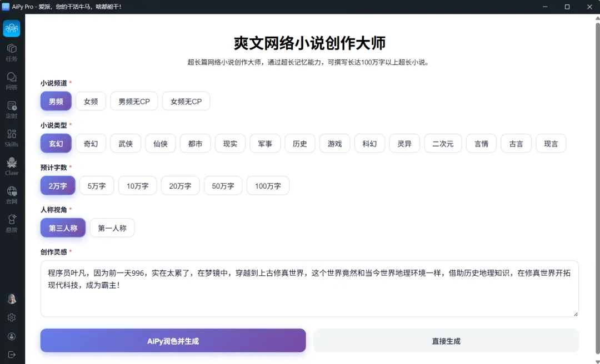This screenshot has width=600, height=364.
Task: Click the 预计字数 field label
Action: 53,168
